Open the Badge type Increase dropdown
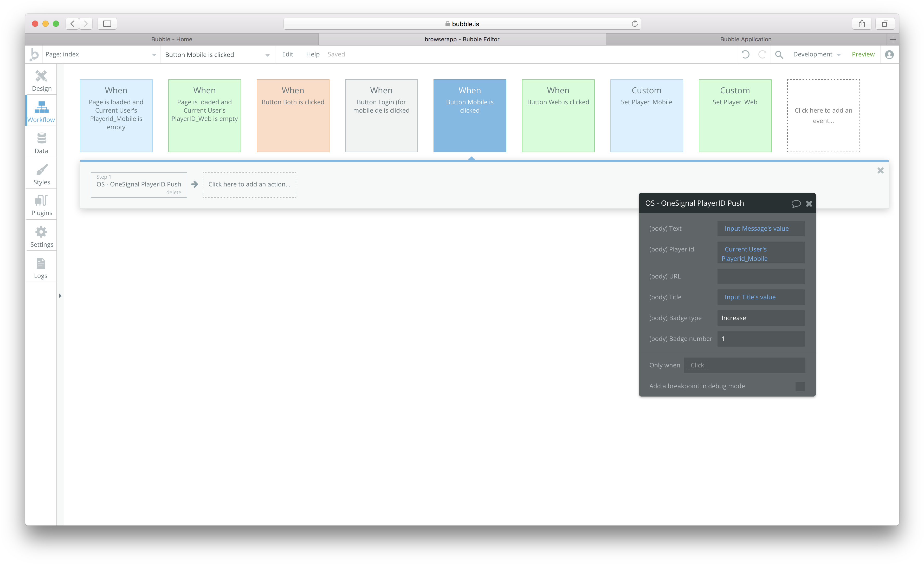 coord(761,318)
